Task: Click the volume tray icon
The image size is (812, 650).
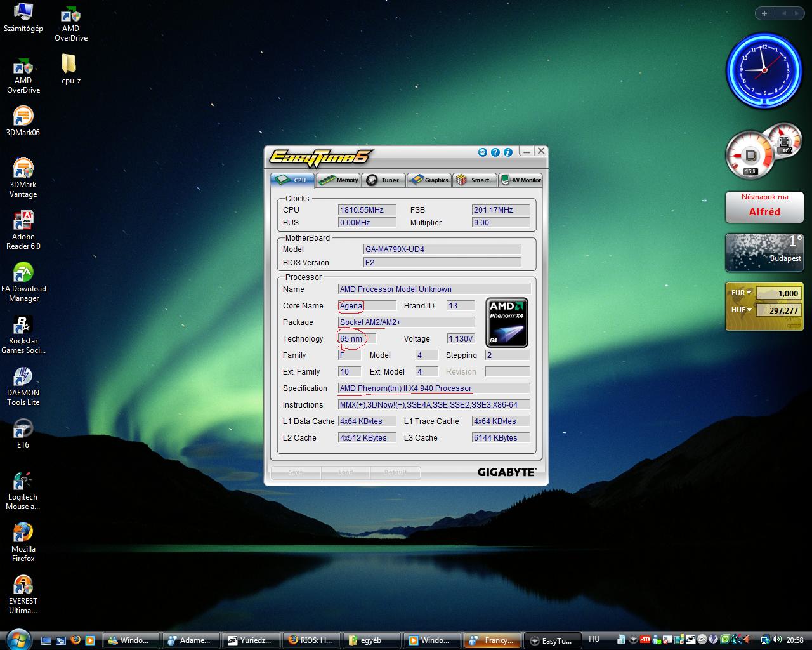Action: point(777,640)
